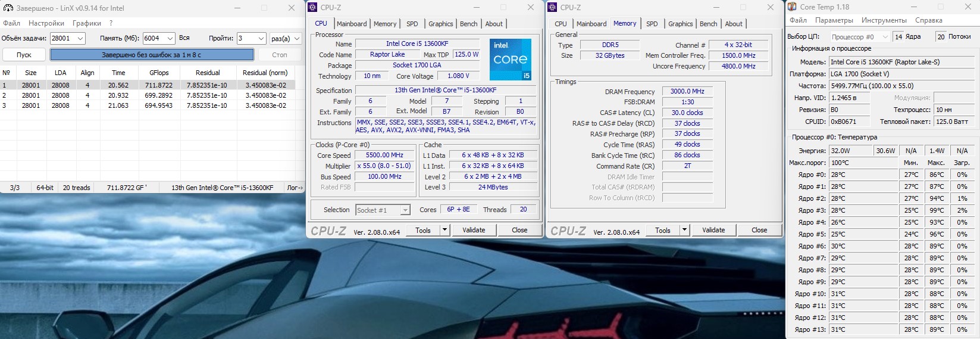The height and width of the screenshot is (339, 980).
Task: Click the Core Speed 5500.00 MHz value
Action: [x=384, y=155]
